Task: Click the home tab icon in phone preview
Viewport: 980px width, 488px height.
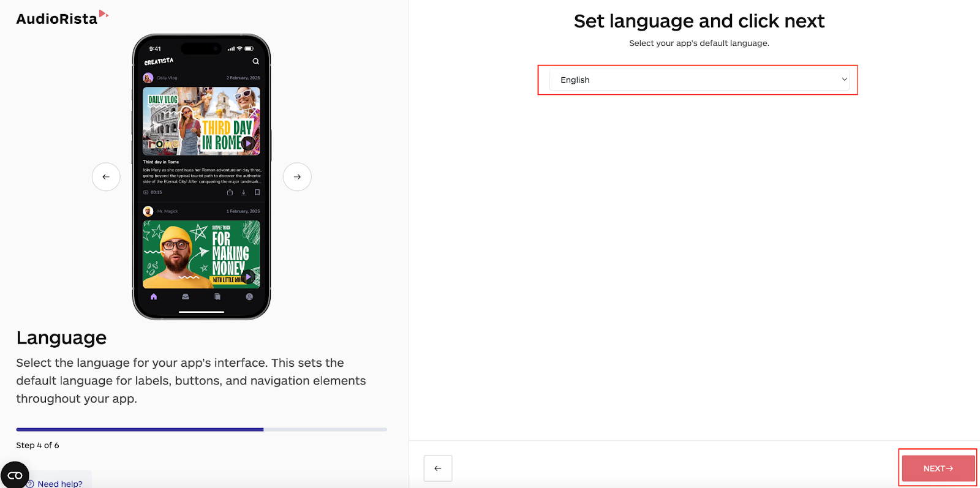Action: (x=154, y=296)
